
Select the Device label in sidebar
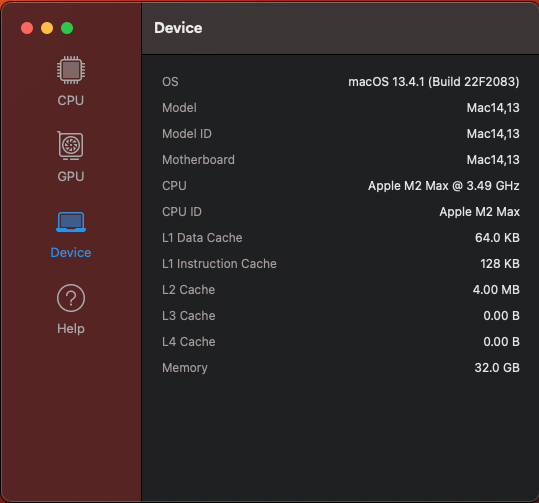coord(71,252)
